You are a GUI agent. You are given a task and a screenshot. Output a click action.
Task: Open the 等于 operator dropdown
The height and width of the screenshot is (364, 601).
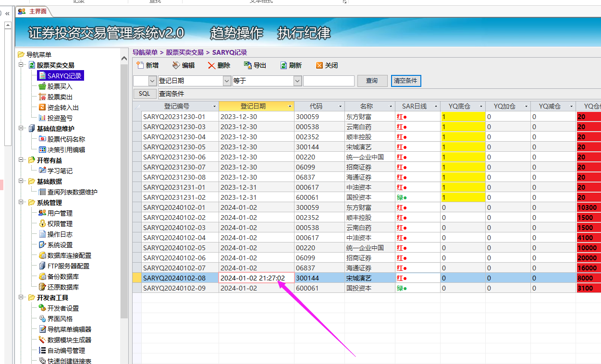pos(297,81)
